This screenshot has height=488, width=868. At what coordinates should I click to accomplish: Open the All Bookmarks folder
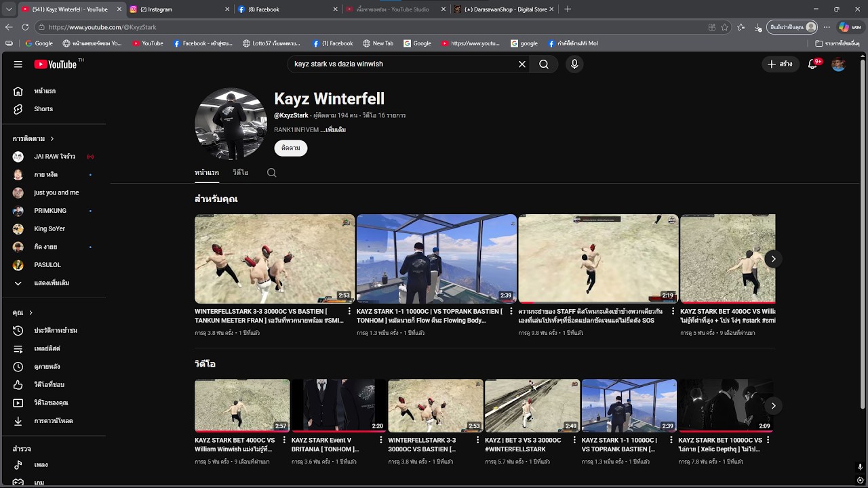(x=837, y=43)
